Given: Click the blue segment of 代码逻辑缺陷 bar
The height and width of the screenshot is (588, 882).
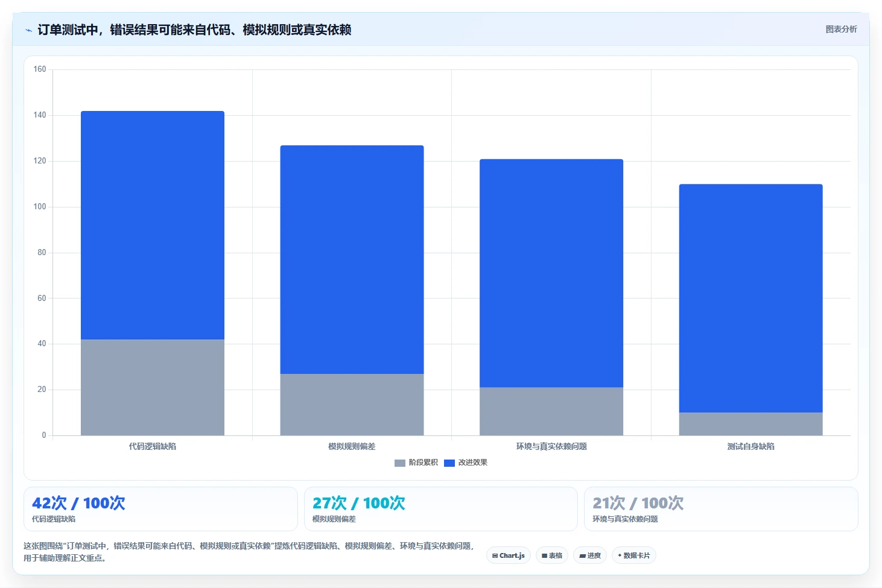Looking at the screenshot, I should click(x=153, y=225).
